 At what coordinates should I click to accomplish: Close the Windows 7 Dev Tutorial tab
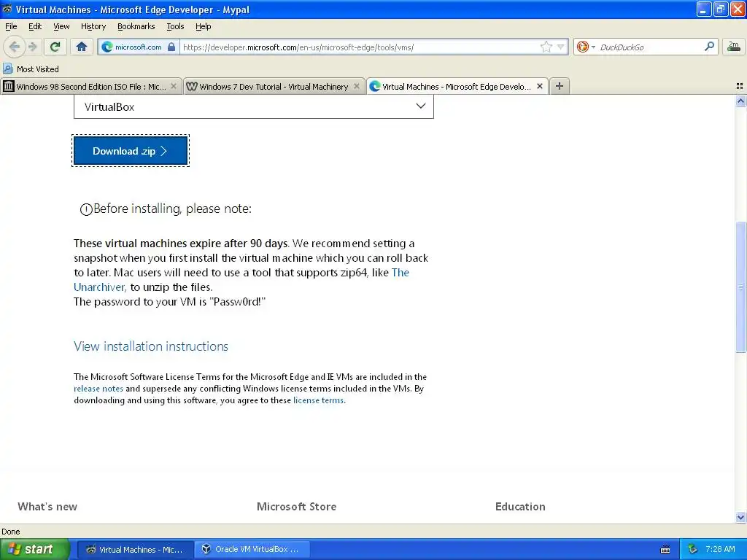(356, 86)
